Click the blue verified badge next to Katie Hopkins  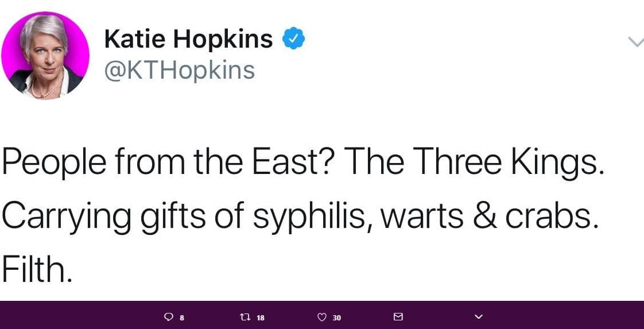(293, 38)
